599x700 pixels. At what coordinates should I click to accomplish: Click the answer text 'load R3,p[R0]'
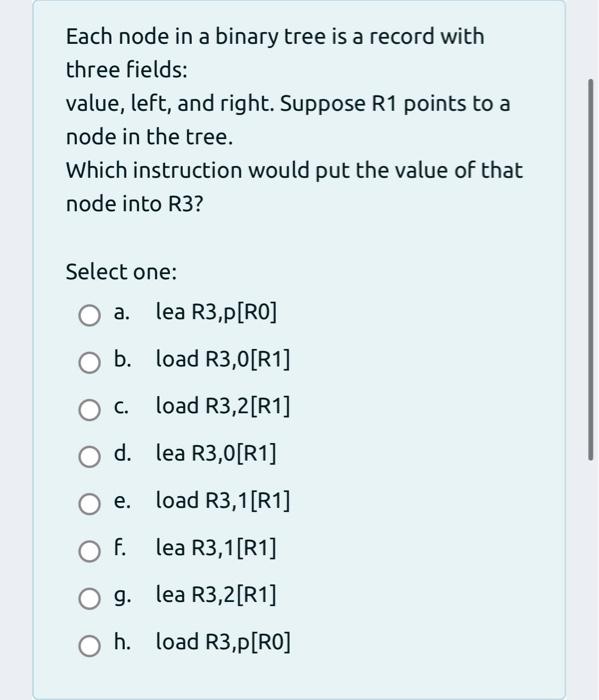[223, 642]
